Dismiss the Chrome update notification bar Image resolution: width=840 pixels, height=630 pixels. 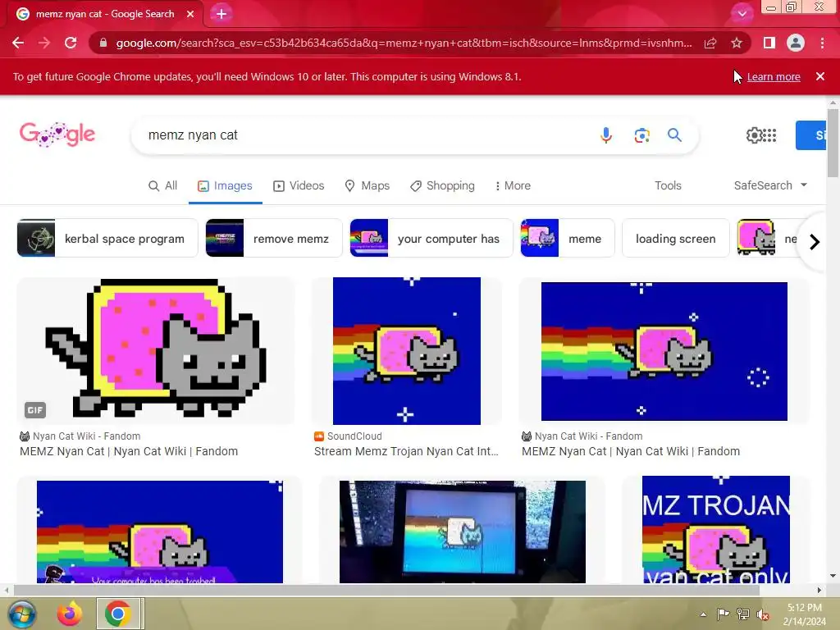pyautogui.click(x=820, y=76)
